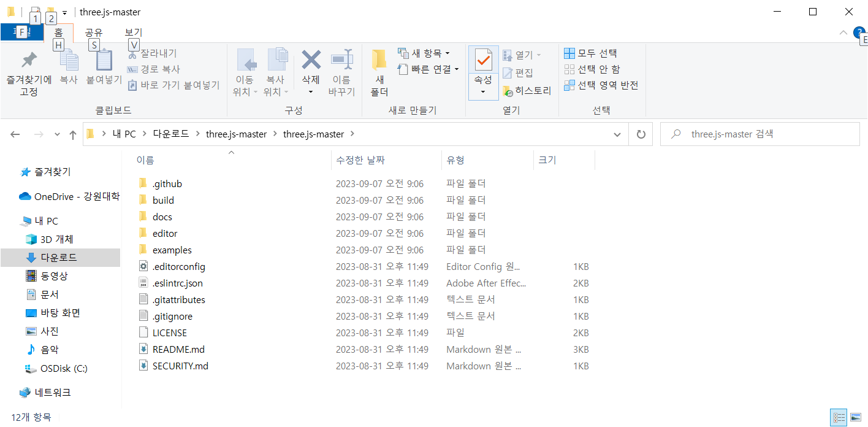Switch to large icons view in status bar

[x=855, y=417]
